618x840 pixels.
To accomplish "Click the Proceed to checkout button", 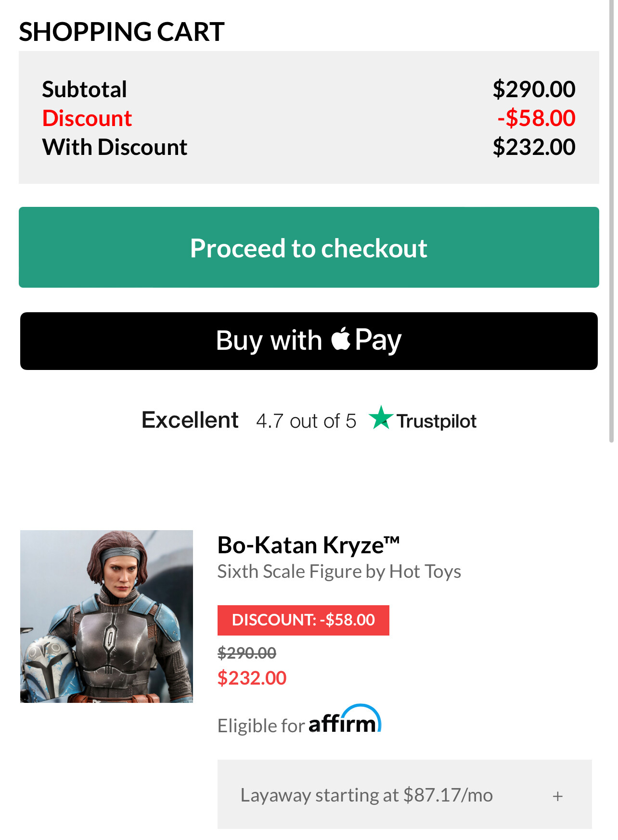I will [309, 247].
